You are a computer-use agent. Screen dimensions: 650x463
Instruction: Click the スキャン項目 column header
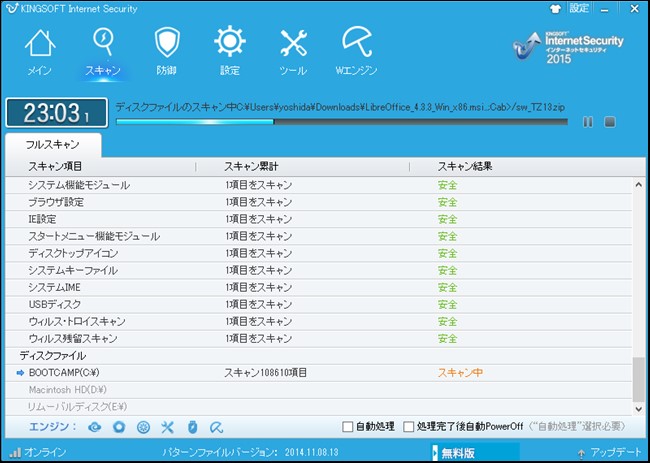click(55, 167)
